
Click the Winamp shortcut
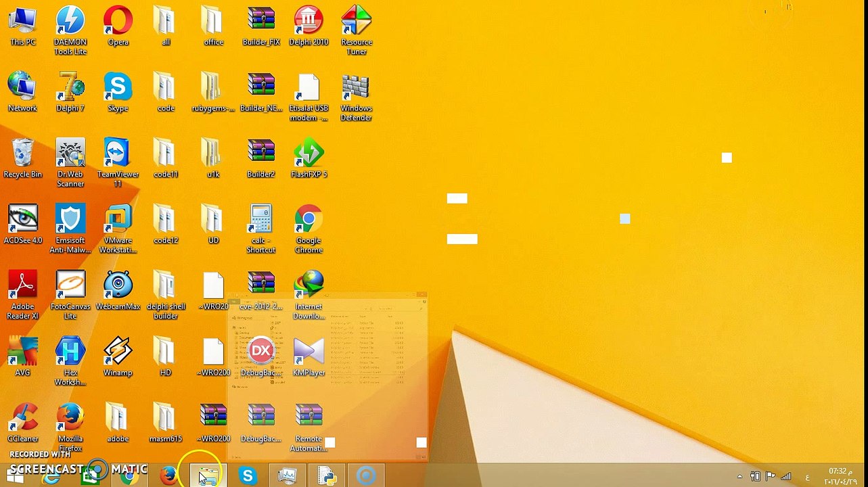[118, 357]
